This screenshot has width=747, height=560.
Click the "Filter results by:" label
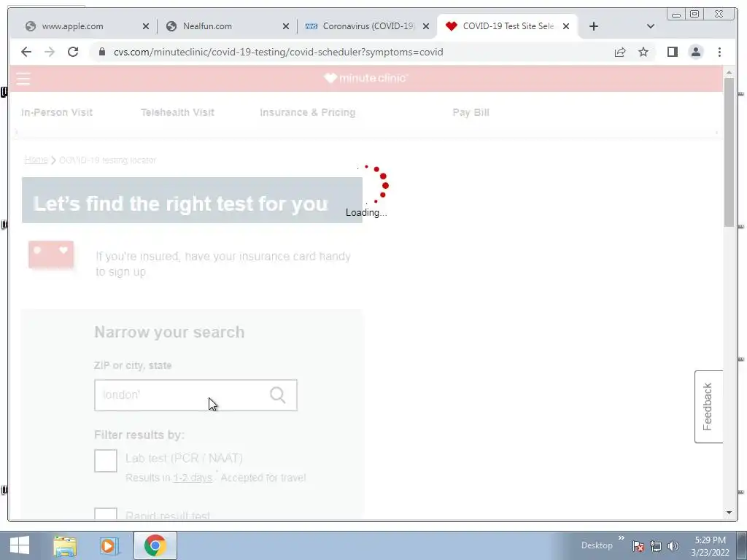click(x=139, y=435)
